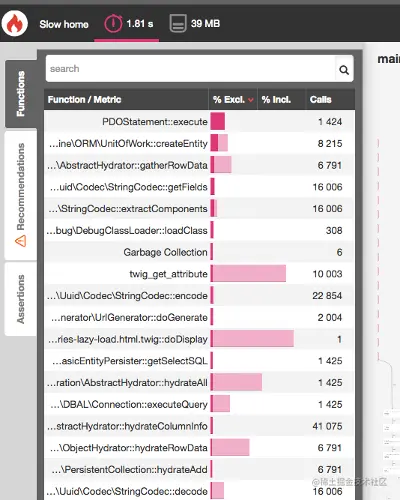Select the UnitOfWork::createEntity function row

(199, 143)
